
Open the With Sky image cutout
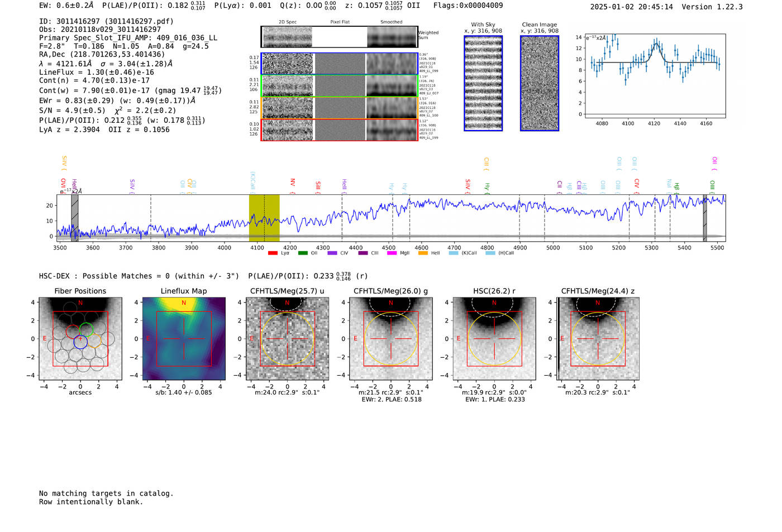tap(483, 83)
